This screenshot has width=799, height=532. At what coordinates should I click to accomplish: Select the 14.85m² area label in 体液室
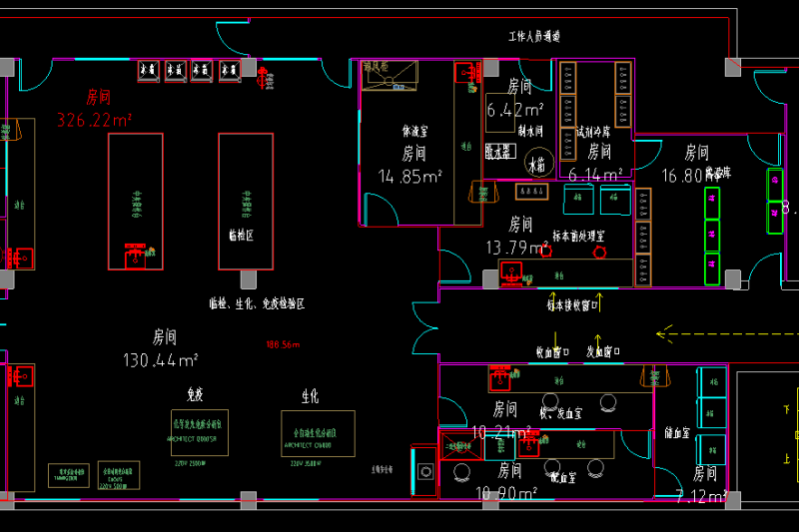tap(410, 177)
